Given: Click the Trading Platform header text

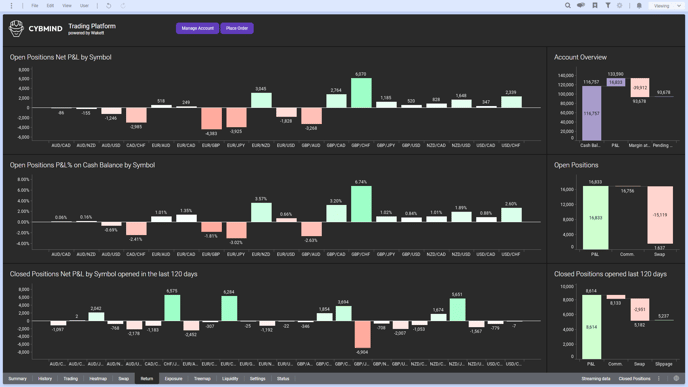Looking at the screenshot, I should pos(92,26).
